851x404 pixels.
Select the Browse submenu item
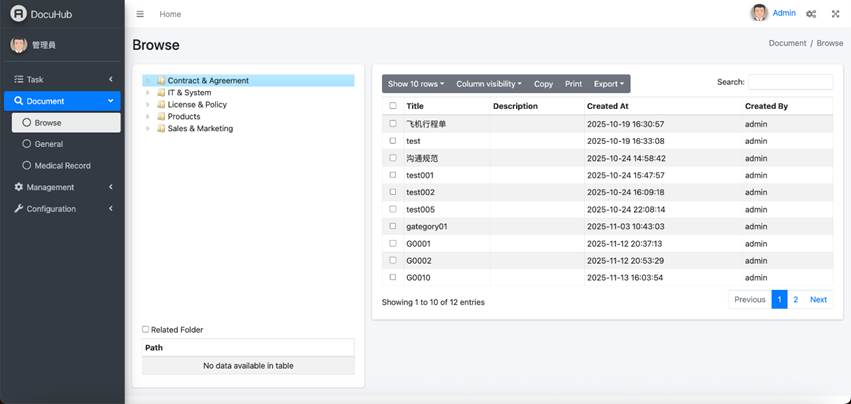point(66,123)
